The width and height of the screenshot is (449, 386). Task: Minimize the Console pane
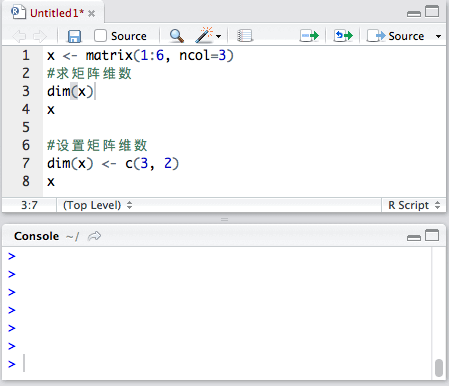[x=414, y=238]
